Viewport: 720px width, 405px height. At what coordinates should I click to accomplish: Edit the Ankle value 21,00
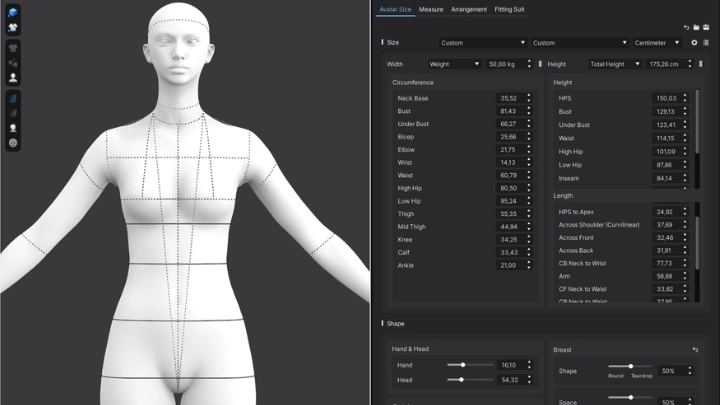[x=510, y=265]
